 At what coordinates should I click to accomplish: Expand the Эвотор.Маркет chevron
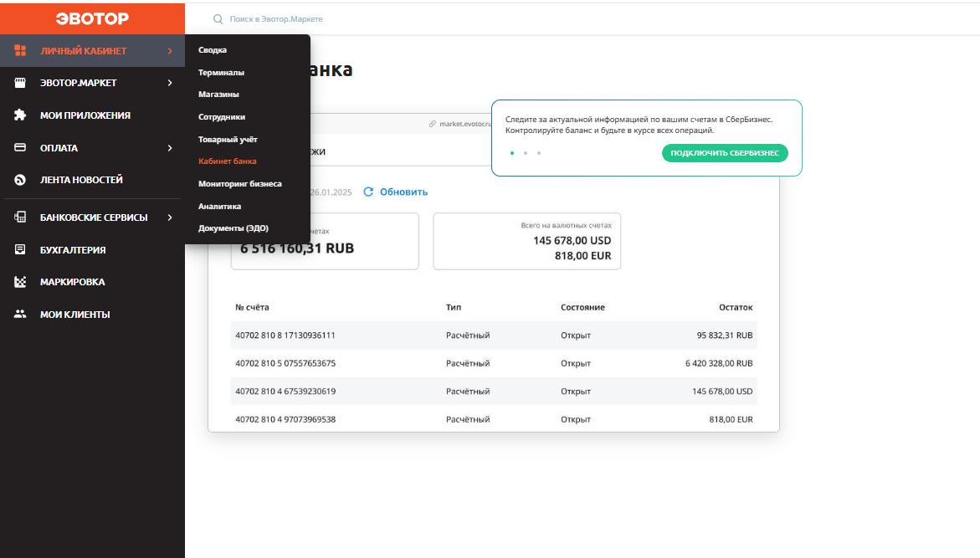tap(170, 83)
